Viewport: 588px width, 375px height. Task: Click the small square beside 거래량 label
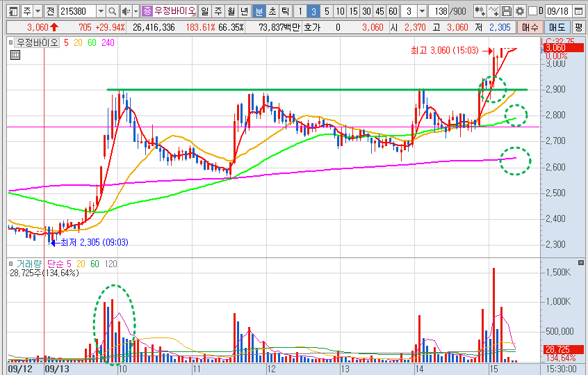pyautogui.click(x=10, y=264)
